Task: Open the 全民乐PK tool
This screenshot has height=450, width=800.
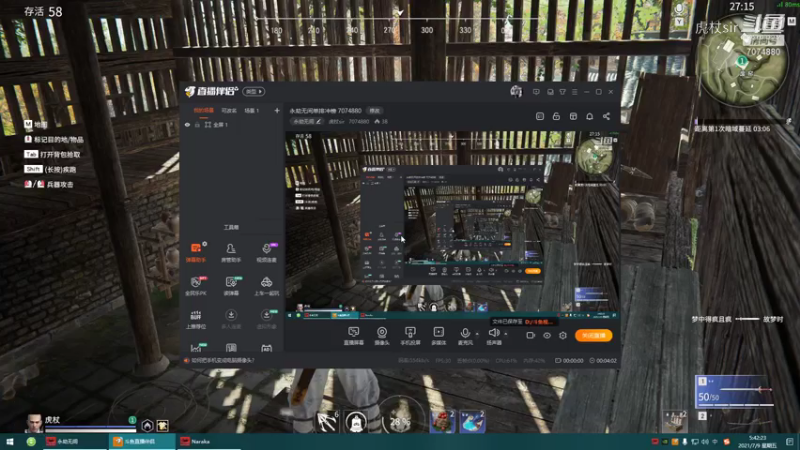Action: tap(196, 286)
